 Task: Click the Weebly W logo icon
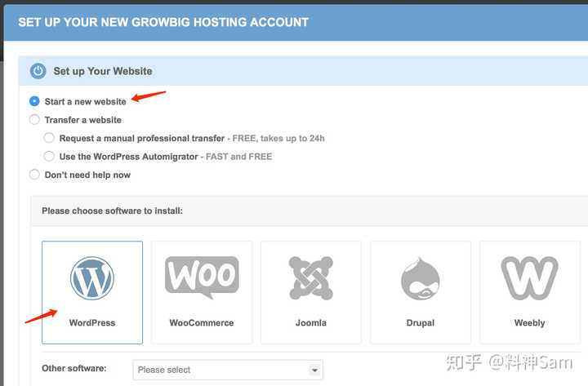(x=529, y=278)
